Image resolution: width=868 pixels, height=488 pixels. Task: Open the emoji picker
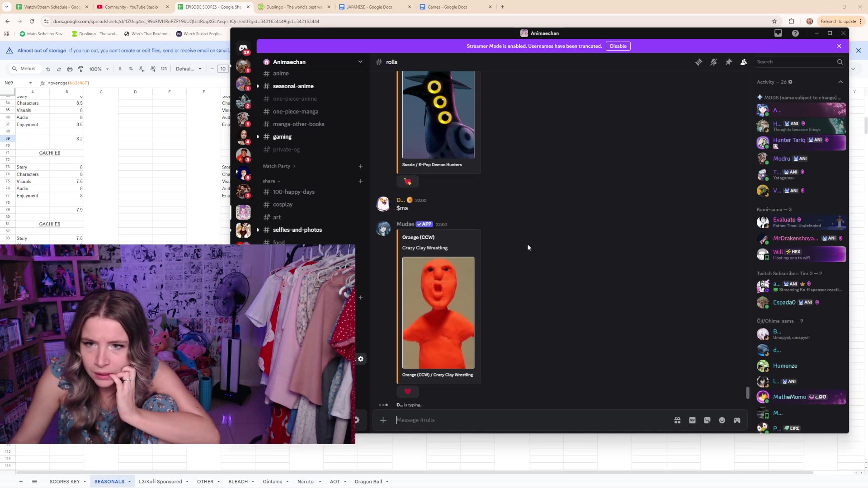722,420
